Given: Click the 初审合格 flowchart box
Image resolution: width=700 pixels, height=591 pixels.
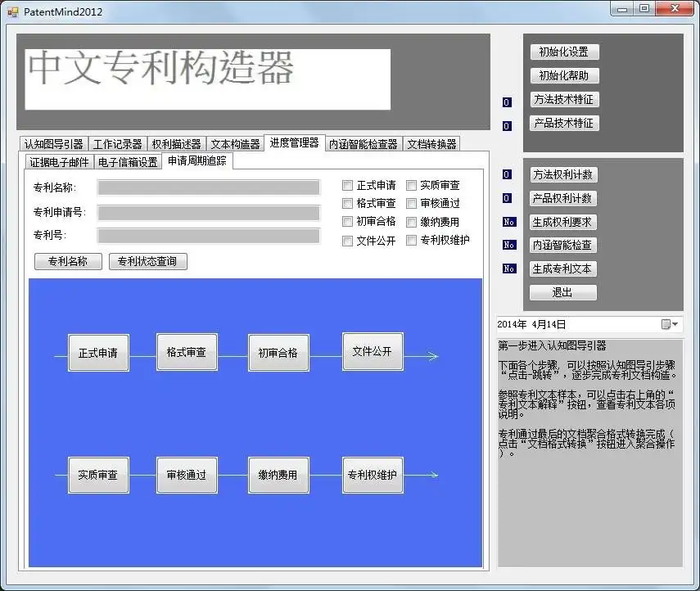Looking at the screenshot, I should point(278,353).
